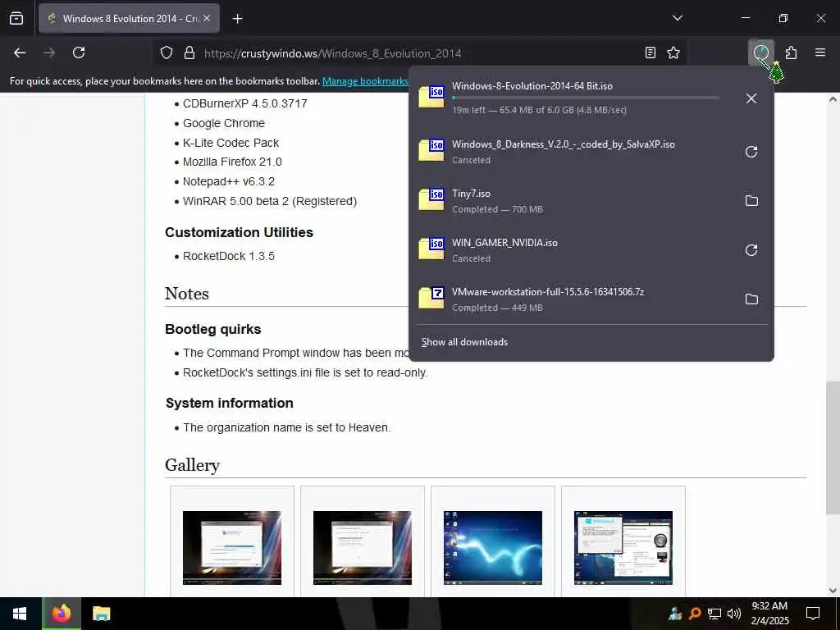
Task: Show Tiny7.iso in folder
Action: 751,201
